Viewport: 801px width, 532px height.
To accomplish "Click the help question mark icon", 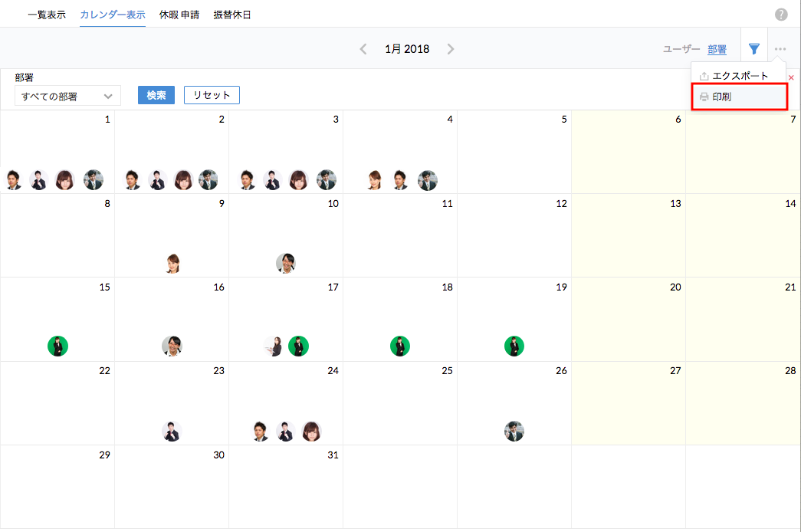I will pyautogui.click(x=781, y=15).
